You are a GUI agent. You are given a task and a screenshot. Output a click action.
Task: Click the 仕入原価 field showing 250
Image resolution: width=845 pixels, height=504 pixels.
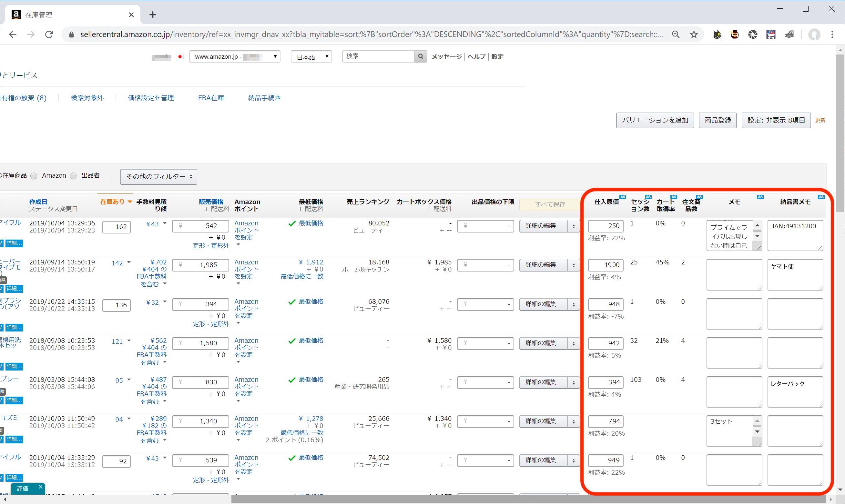pyautogui.click(x=606, y=226)
